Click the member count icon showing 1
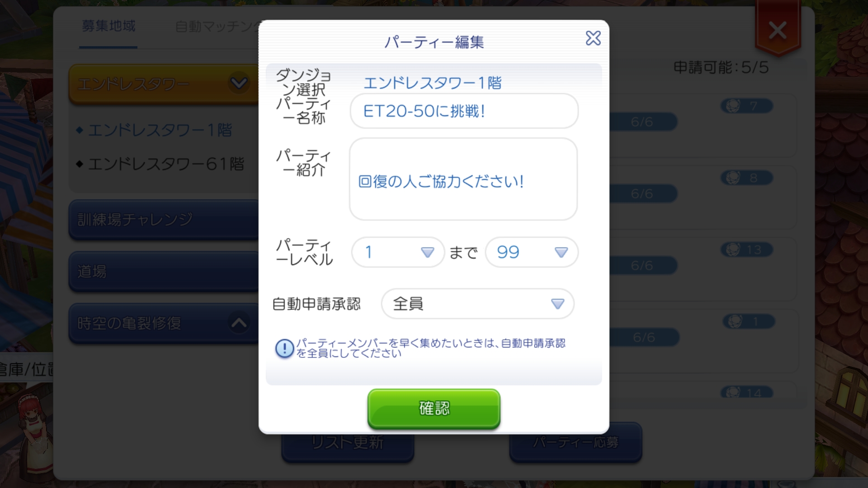 pyautogui.click(x=749, y=322)
